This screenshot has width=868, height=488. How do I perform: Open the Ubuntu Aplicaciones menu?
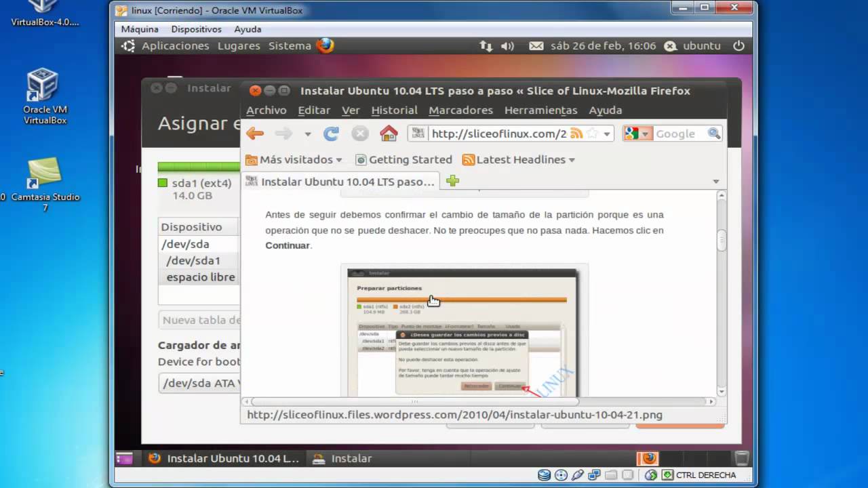175,45
